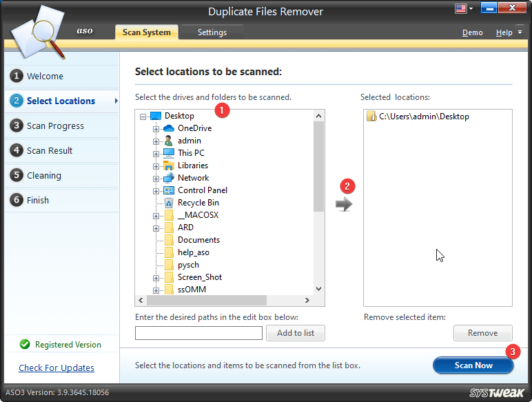Viewport: 532px width, 402px height.
Task: Click the OneDrive cloud icon
Action: [x=169, y=128]
